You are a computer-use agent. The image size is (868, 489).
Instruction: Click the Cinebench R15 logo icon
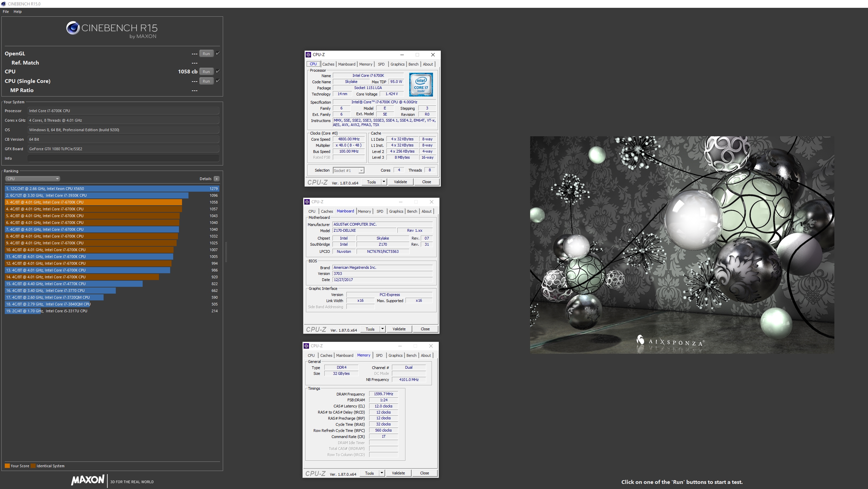click(73, 28)
